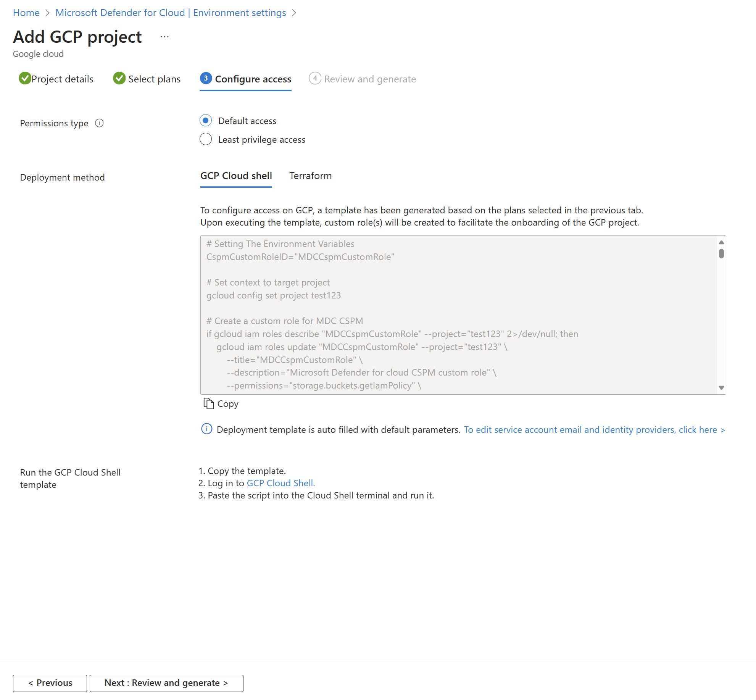
Task: Select the Least privilege access option
Action: point(206,139)
